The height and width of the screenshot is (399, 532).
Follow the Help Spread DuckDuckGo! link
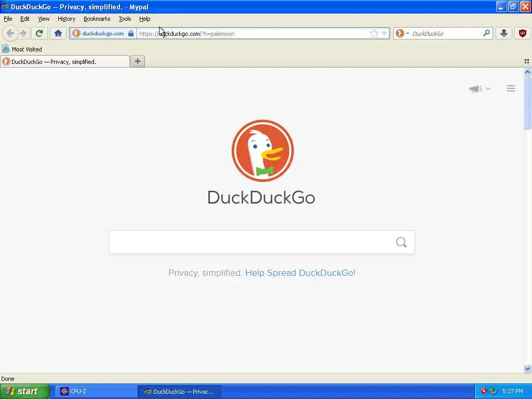(300, 273)
